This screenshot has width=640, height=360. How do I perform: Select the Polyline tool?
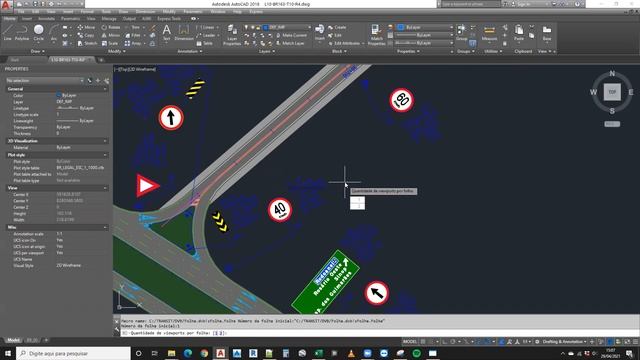point(22,32)
